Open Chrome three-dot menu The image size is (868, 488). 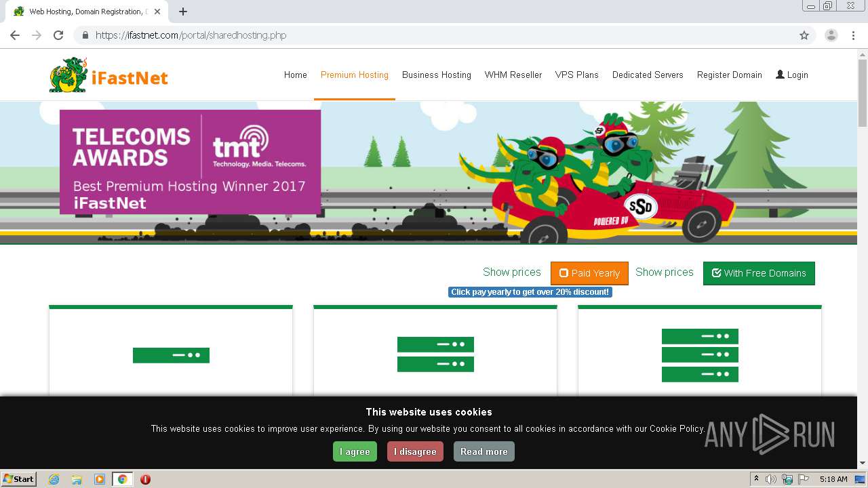[x=853, y=35]
